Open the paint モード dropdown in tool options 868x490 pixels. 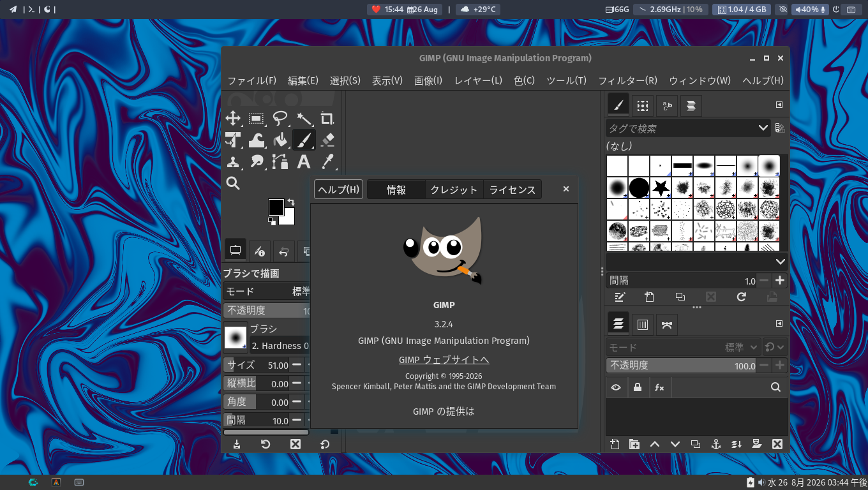(267, 292)
